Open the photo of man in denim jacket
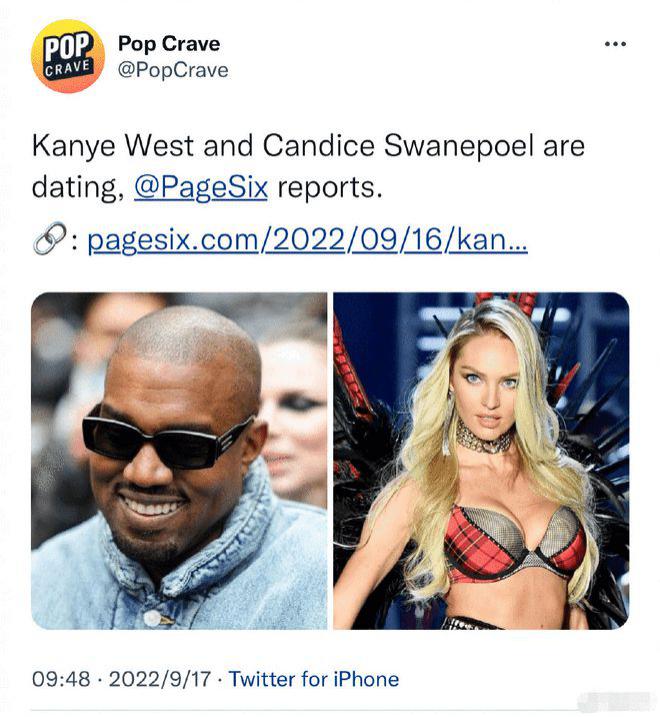 click(179, 461)
